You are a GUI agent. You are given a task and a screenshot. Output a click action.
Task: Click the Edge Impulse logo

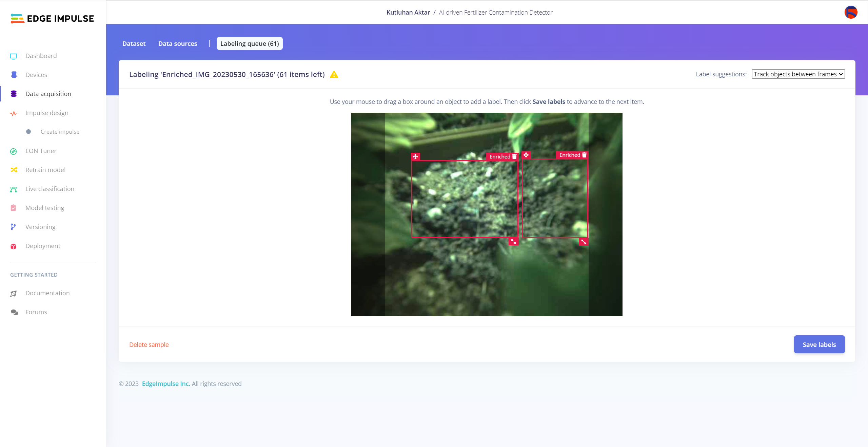point(52,18)
